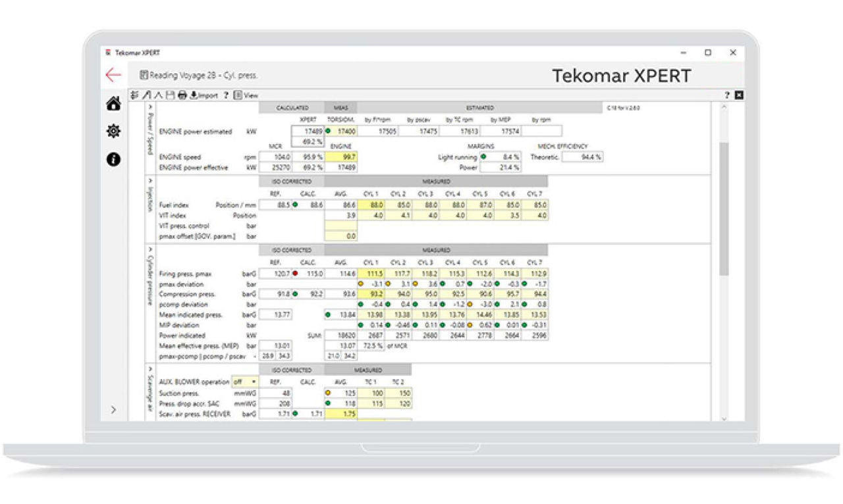Open the info icon in the sidebar
The height and width of the screenshot is (504, 843).
click(x=113, y=158)
